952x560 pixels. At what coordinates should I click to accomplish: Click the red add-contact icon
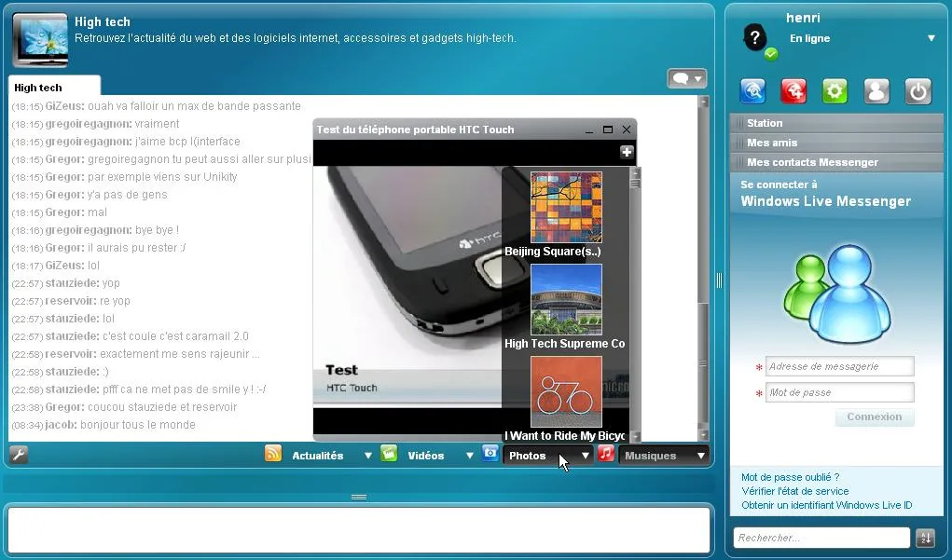pos(793,91)
